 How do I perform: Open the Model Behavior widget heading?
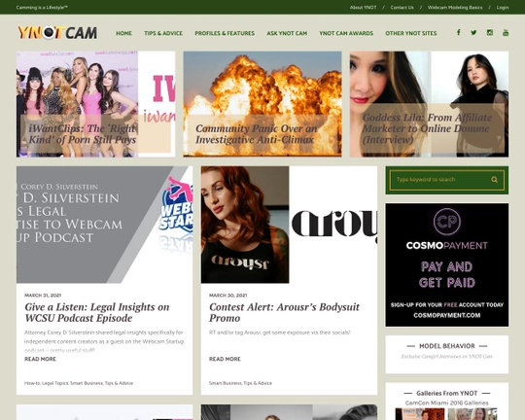coord(447,346)
